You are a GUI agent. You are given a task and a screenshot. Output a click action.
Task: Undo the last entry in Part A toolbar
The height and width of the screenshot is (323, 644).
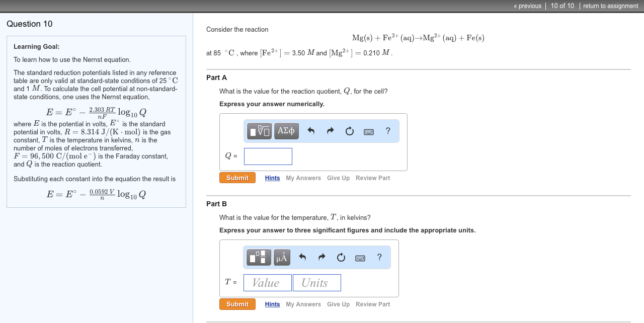pyautogui.click(x=311, y=130)
